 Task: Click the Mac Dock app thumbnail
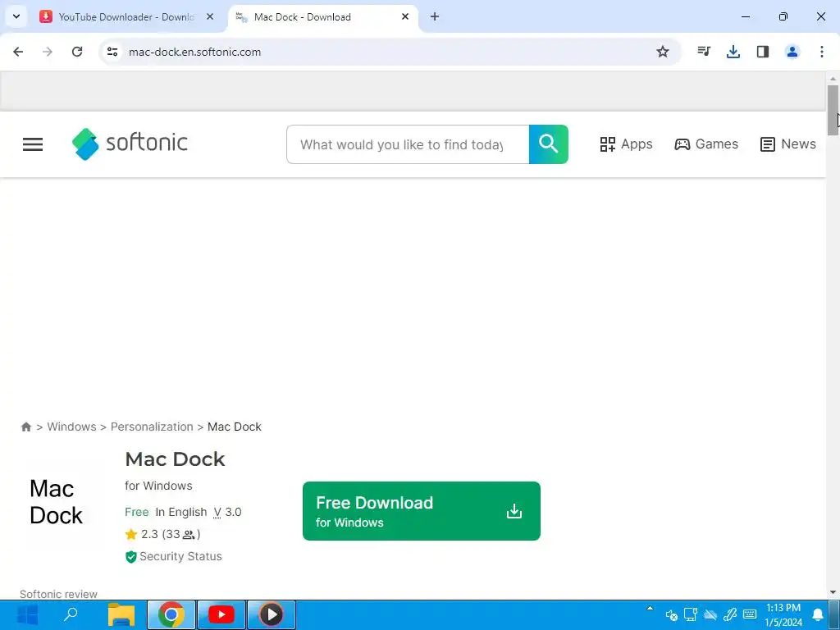pos(57,502)
